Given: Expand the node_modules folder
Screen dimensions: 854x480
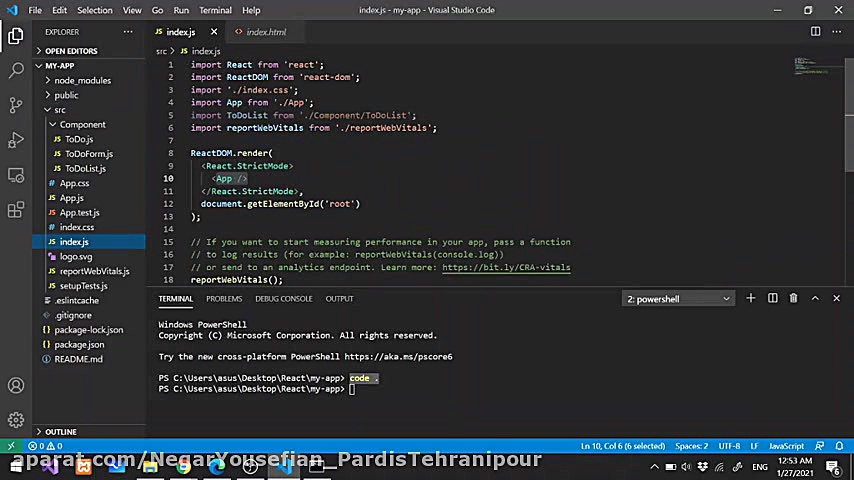Looking at the screenshot, I should [82, 80].
